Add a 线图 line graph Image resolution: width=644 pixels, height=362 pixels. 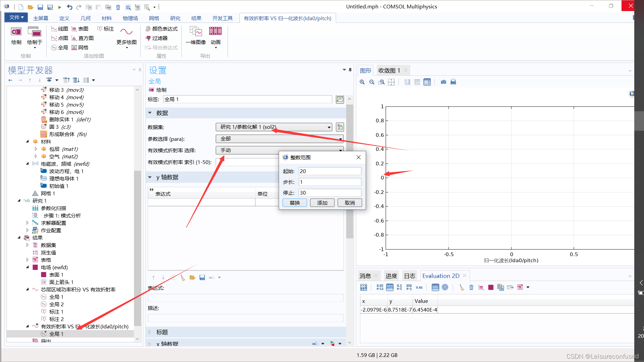[59, 29]
